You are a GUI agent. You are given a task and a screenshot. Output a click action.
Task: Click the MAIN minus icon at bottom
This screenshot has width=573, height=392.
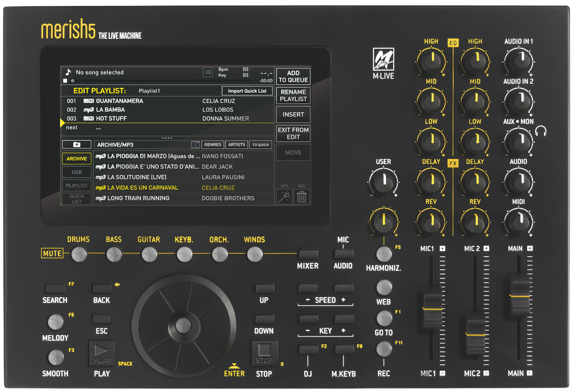tap(529, 373)
